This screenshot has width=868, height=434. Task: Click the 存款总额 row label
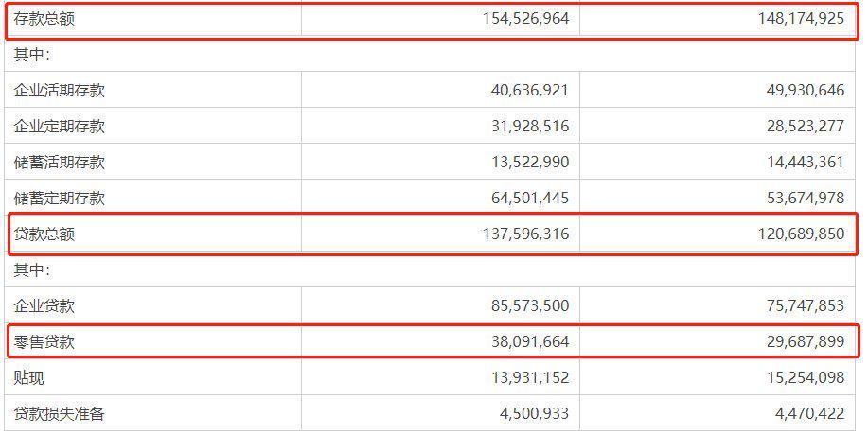click(44, 19)
